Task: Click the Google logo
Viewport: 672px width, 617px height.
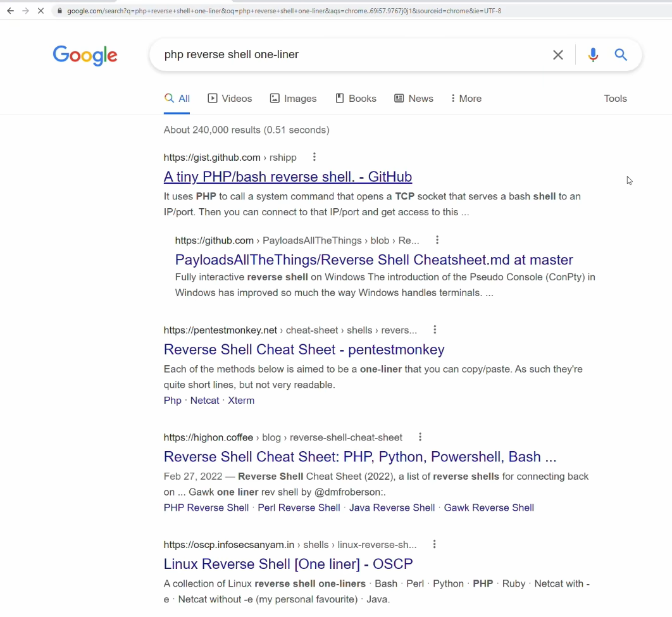Action: pos(85,55)
